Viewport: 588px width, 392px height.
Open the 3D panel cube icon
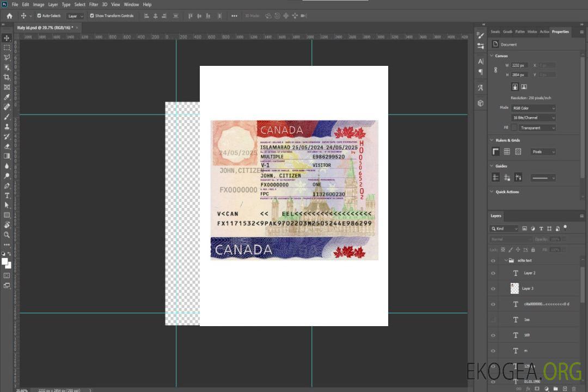pos(481,103)
